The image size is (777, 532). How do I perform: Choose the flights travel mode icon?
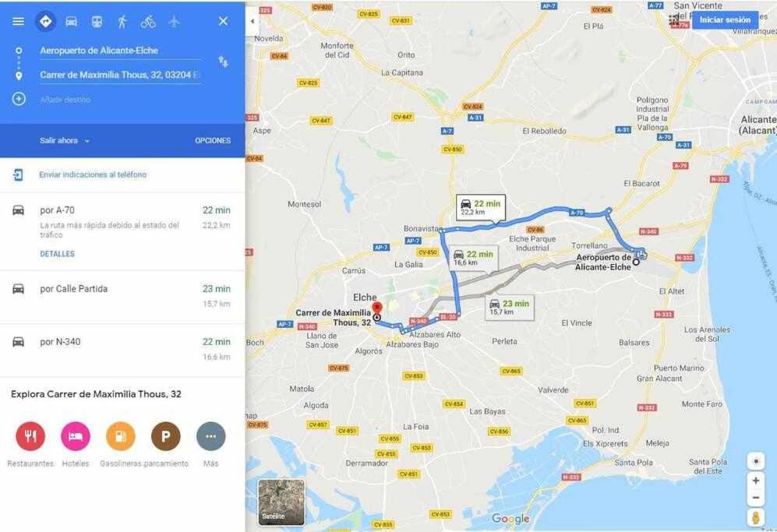[174, 21]
